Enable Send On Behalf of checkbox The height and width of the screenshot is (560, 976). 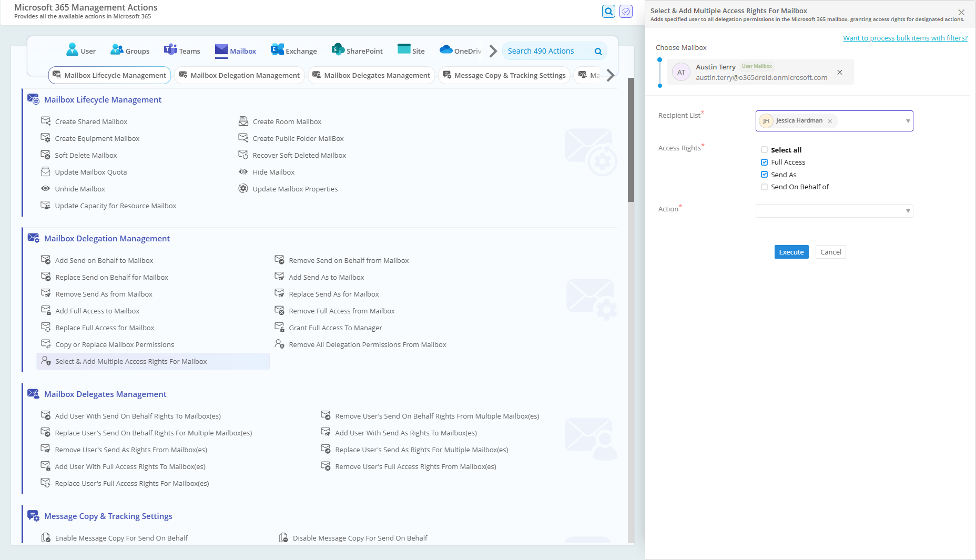pyautogui.click(x=764, y=187)
